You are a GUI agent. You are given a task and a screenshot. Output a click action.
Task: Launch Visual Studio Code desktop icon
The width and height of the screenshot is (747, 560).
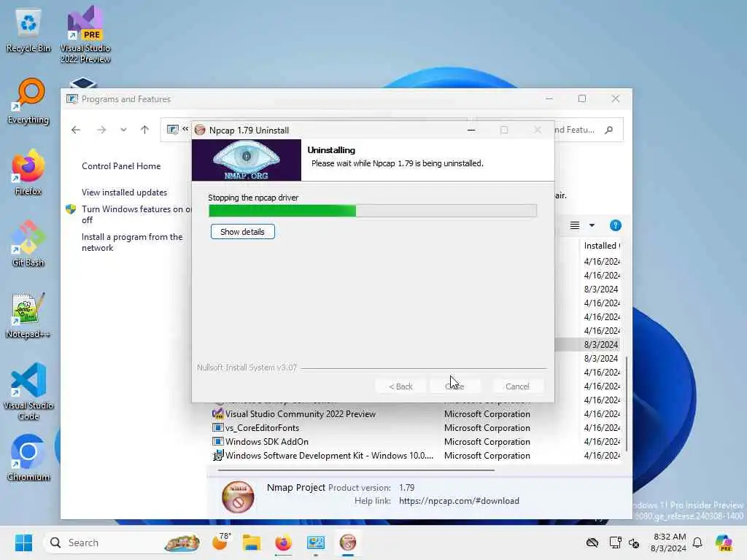tap(28, 392)
